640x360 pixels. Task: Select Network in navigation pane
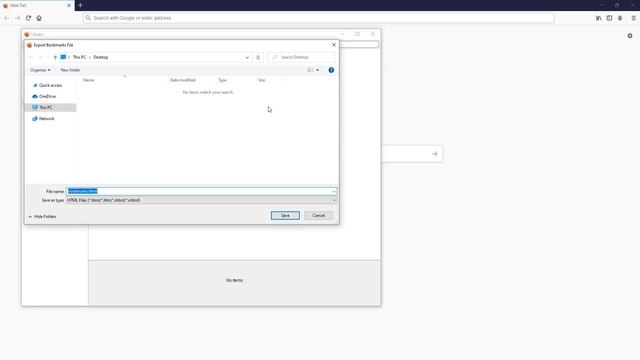click(x=43, y=118)
